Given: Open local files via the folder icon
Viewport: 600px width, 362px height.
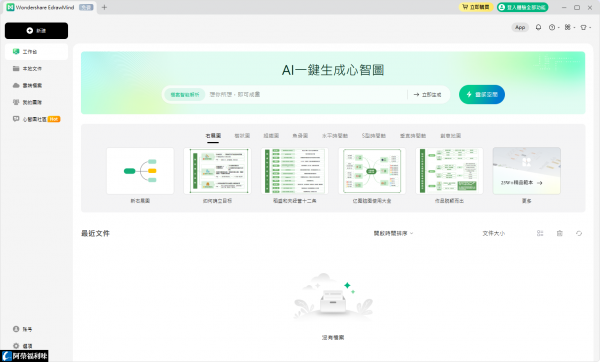Looking at the screenshot, I should pos(16,68).
